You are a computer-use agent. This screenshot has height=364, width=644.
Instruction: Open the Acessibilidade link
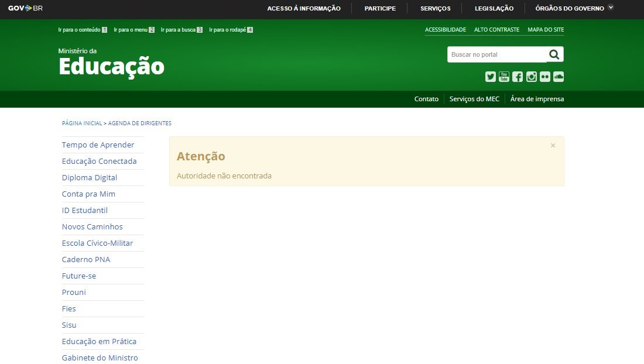(x=446, y=29)
